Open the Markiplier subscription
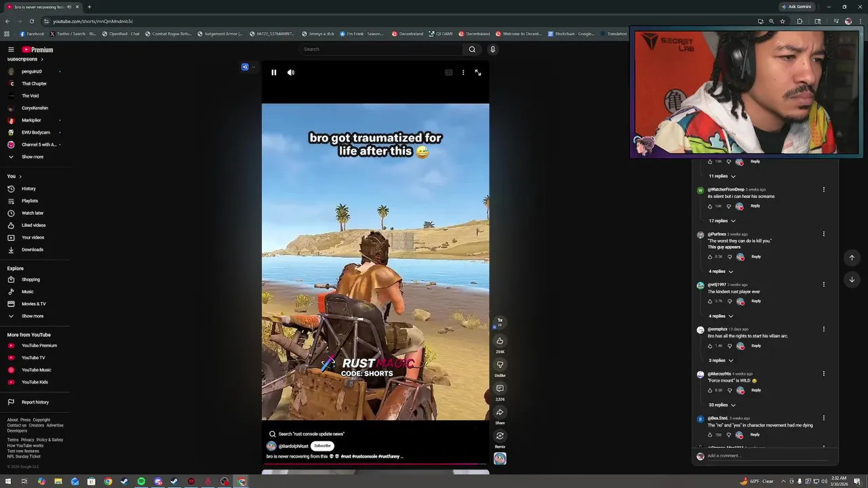868x488 pixels. pyautogui.click(x=31, y=120)
